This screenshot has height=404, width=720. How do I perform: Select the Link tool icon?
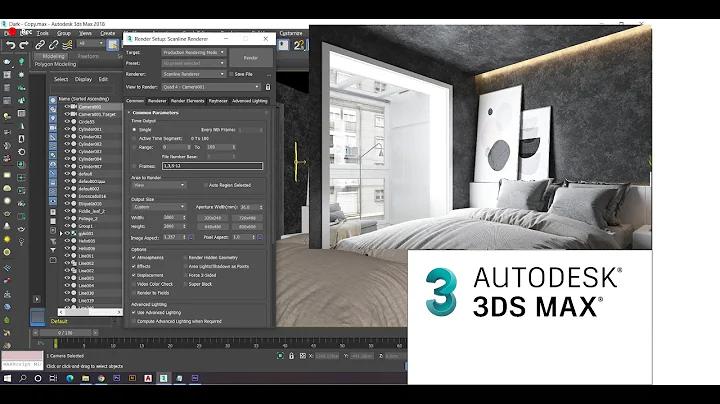click(x=40, y=45)
